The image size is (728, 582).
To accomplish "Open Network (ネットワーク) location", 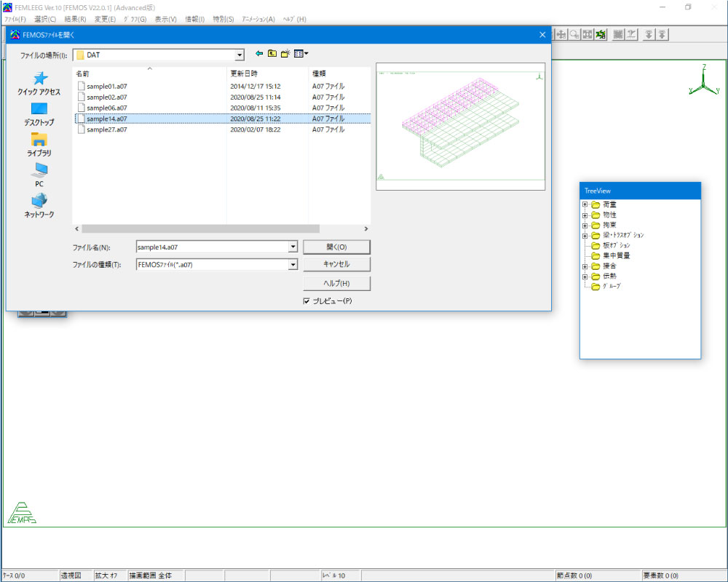I will pyautogui.click(x=39, y=206).
